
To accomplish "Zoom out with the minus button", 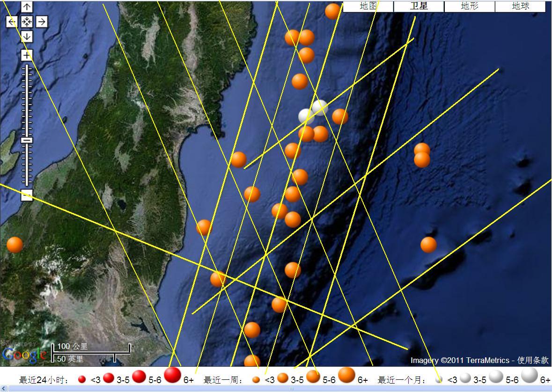I will (27, 195).
